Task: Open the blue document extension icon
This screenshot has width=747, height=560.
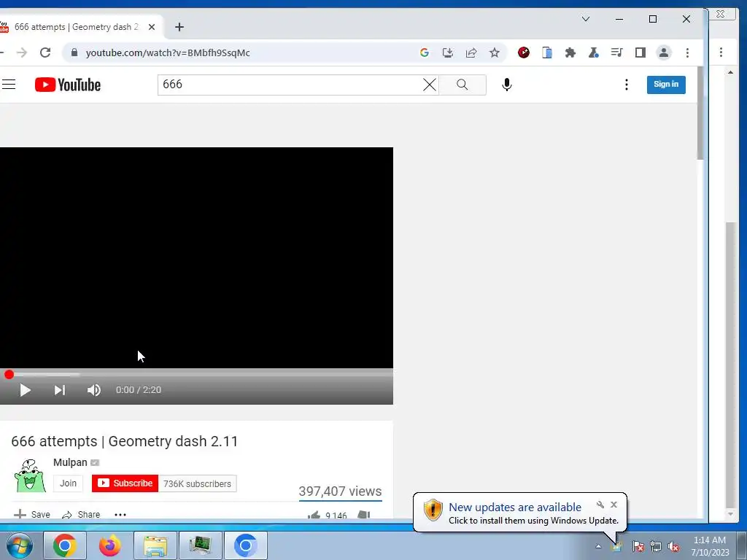Action: pyautogui.click(x=547, y=52)
